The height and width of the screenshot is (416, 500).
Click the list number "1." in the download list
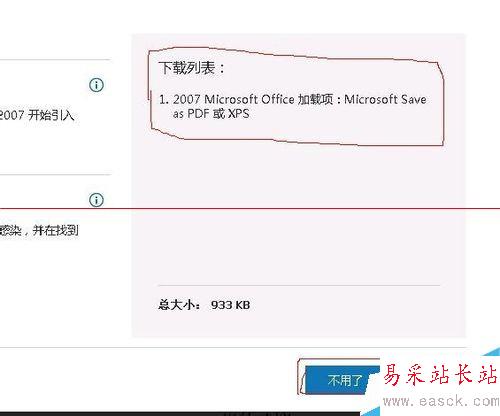click(x=164, y=99)
